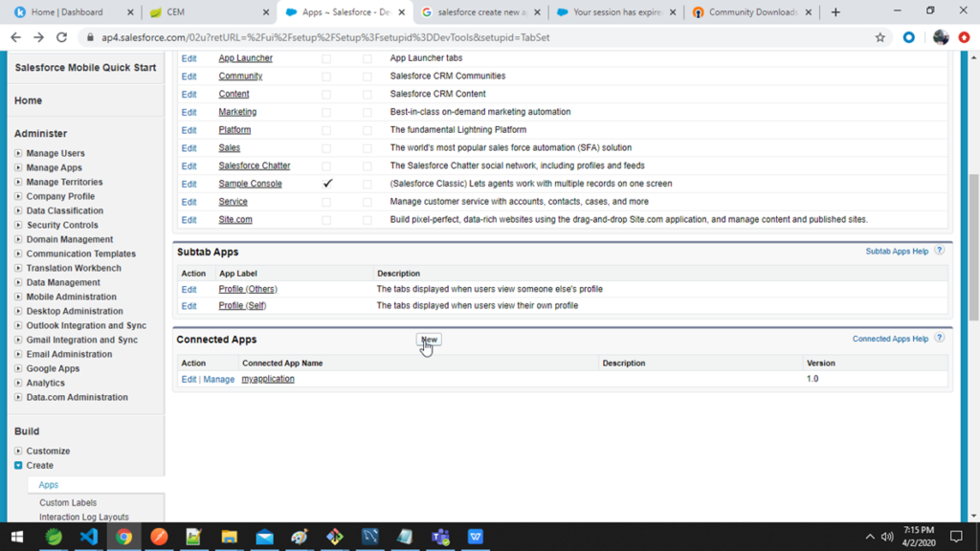Expand the Manage Apps section
This screenshot has width=980, height=551.
(18, 167)
